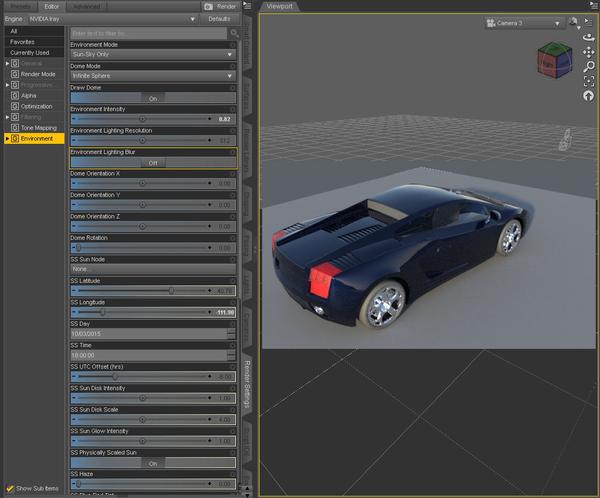Open the SS Haze property gear icon
600x498 pixels.
pyautogui.click(x=232, y=474)
